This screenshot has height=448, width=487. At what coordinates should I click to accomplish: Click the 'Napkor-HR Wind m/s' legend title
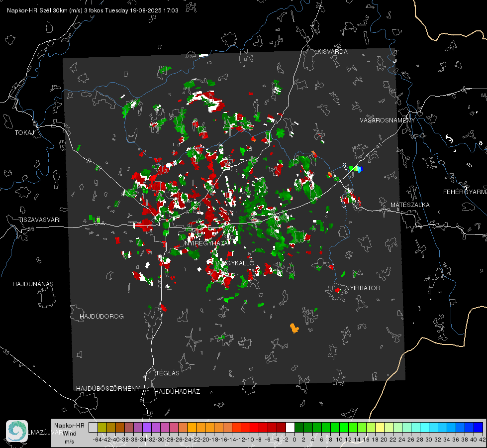69,433
